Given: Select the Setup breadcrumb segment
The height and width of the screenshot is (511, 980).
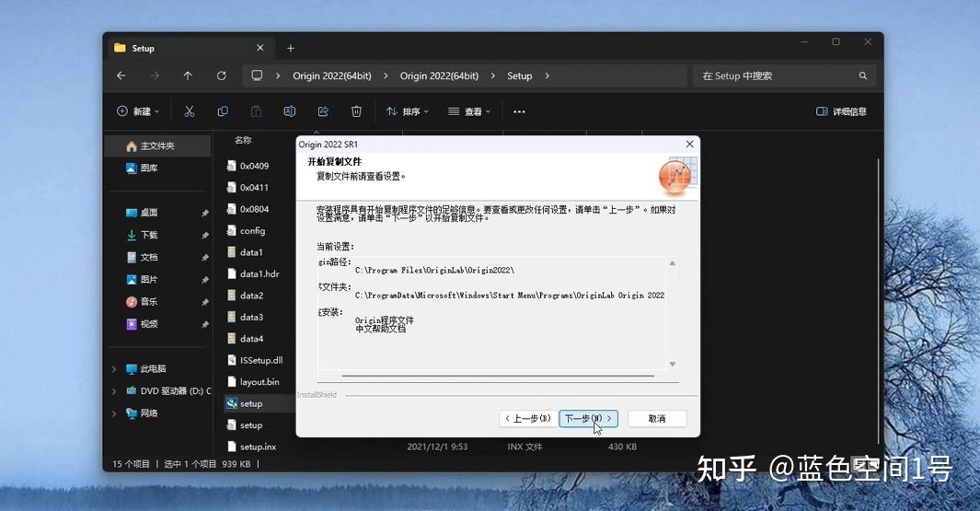Looking at the screenshot, I should pos(519,75).
